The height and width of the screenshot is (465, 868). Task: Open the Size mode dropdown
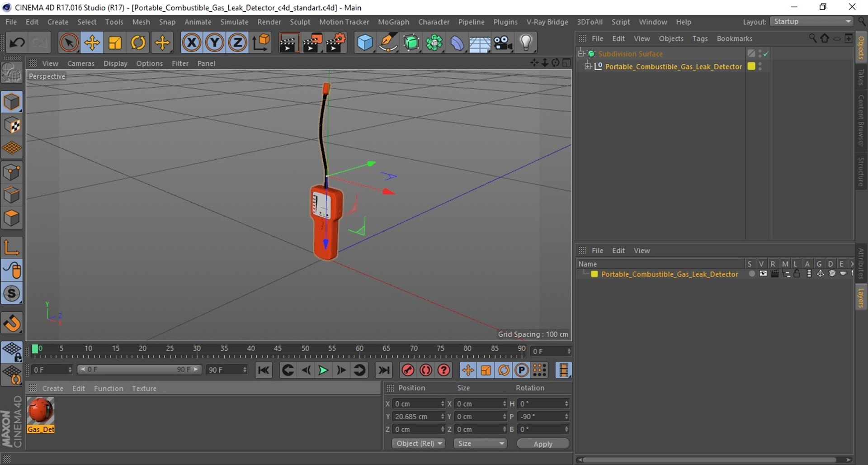point(480,444)
